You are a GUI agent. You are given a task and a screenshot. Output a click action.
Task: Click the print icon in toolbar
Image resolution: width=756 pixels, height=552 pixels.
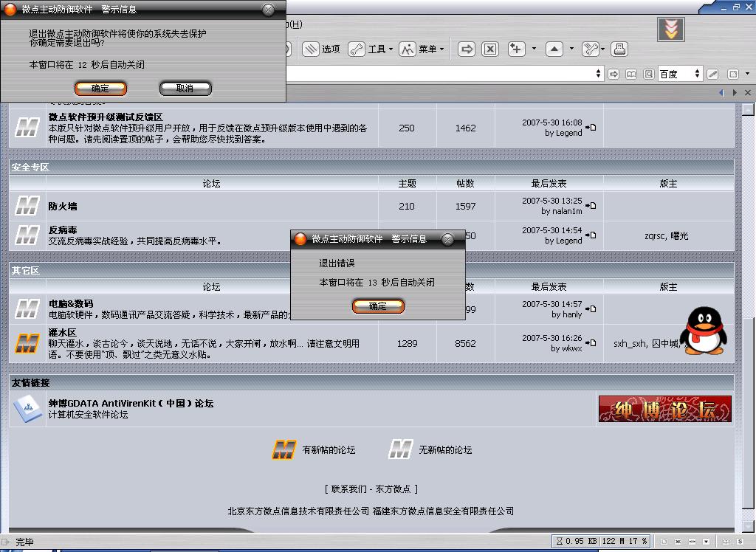point(619,49)
